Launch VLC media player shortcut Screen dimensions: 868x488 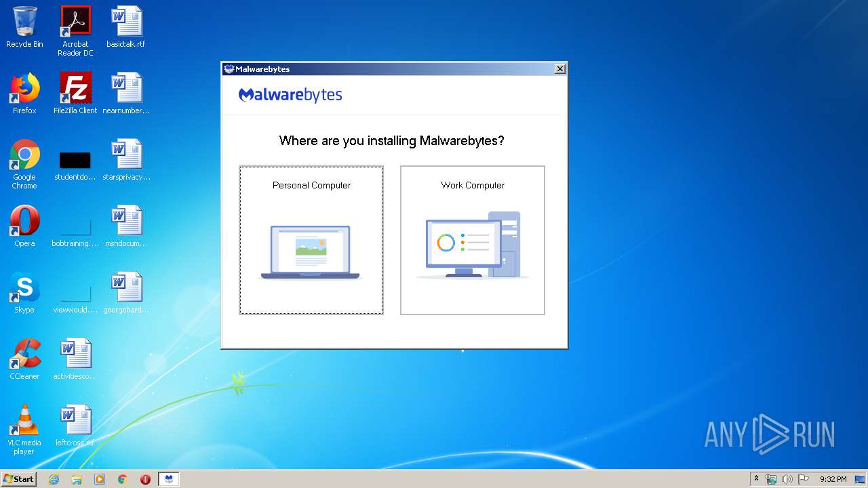[24, 430]
